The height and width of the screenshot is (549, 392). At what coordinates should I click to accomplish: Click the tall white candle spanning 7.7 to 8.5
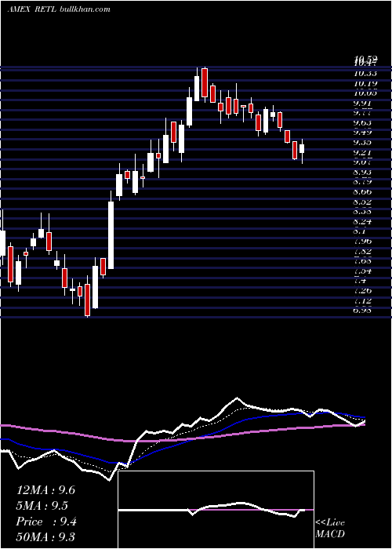[x=111, y=235]
